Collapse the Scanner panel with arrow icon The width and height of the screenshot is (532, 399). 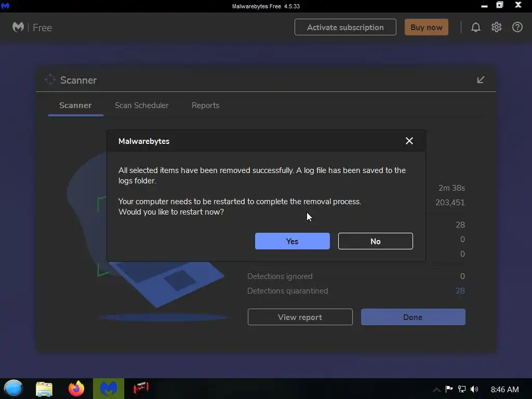tap(481, 79)
